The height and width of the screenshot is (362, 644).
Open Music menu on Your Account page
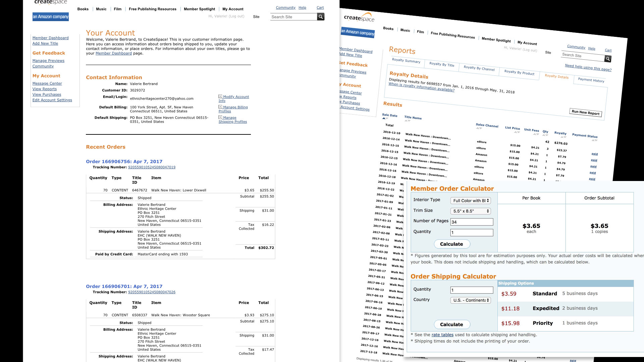[x=101, y=9]
